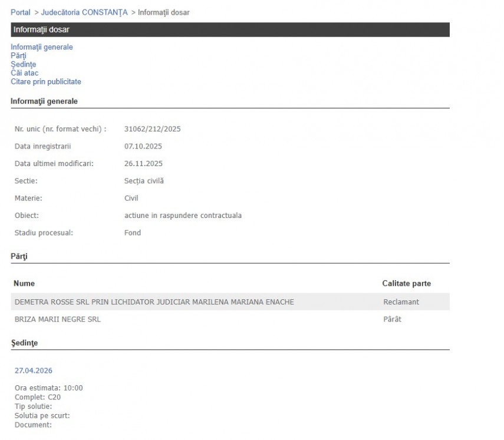Click last modification date 26.11.2025
The image size is (504, 440).
point(143,163)
